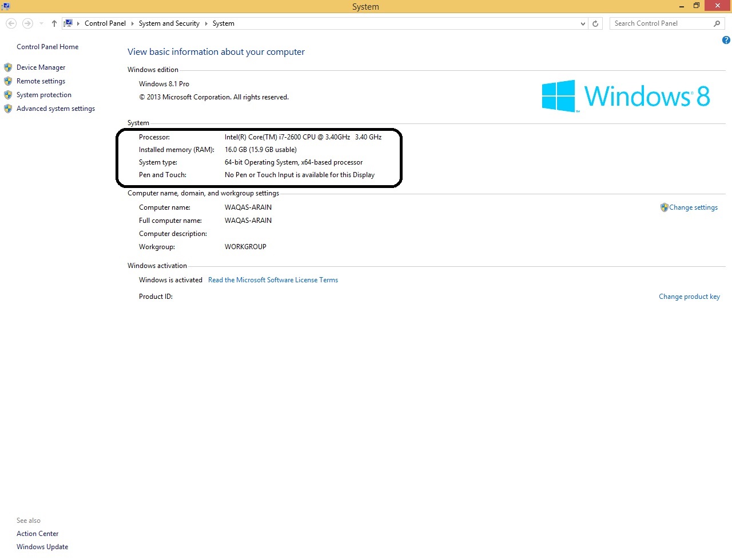
Task: Refresh the System page
Action: pyautogui.click(x=595, y=23)
